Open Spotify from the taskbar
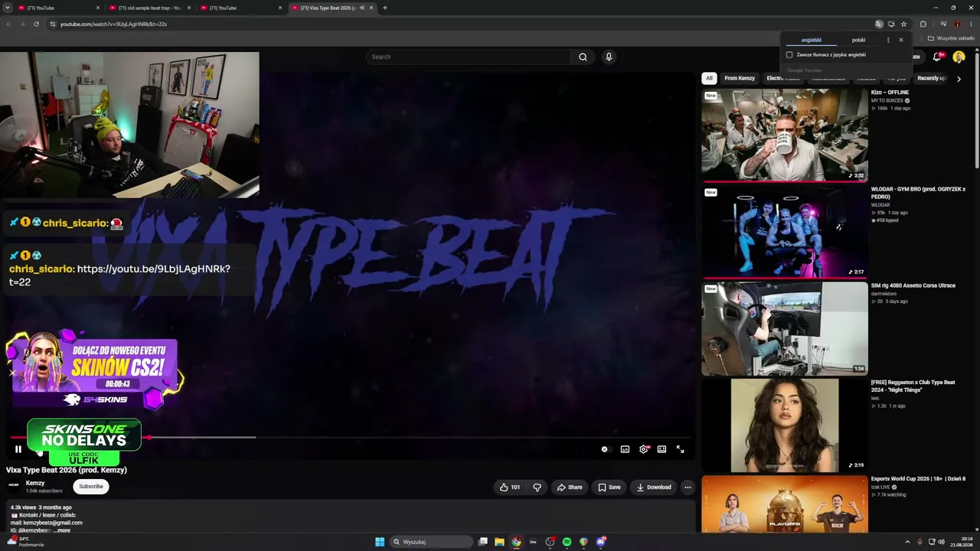The width and height of the screenshot is (980, 551). (567, 542)
